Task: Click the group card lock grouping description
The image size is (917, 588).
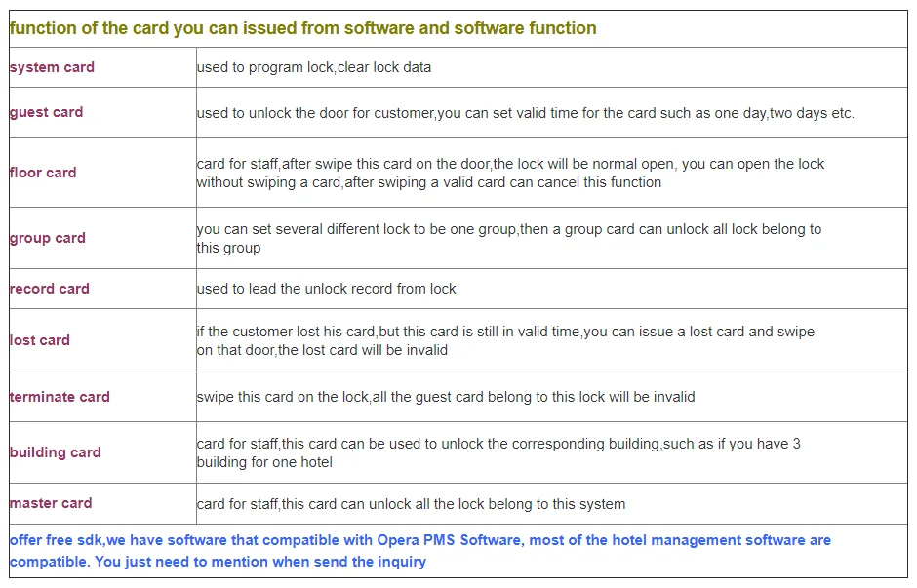Action: pyautogui.click(x=508, y=238)
